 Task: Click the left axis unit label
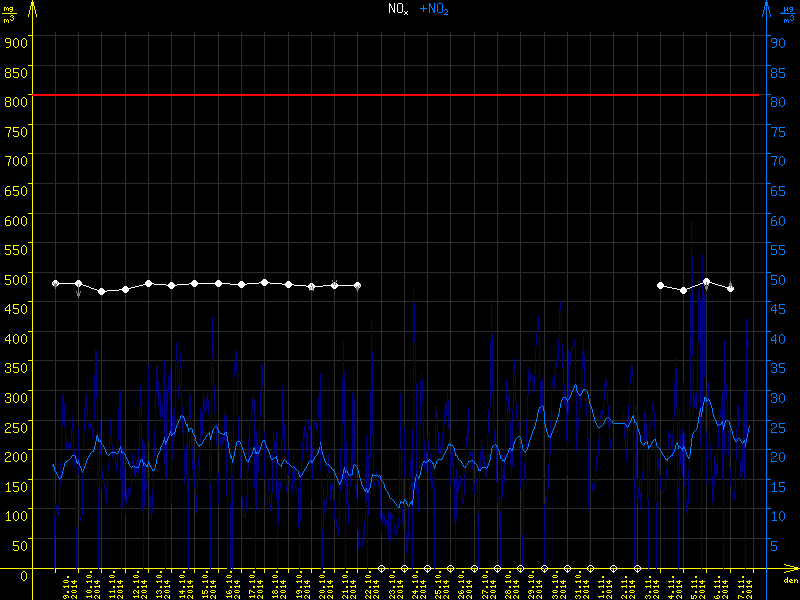(12, 14)
